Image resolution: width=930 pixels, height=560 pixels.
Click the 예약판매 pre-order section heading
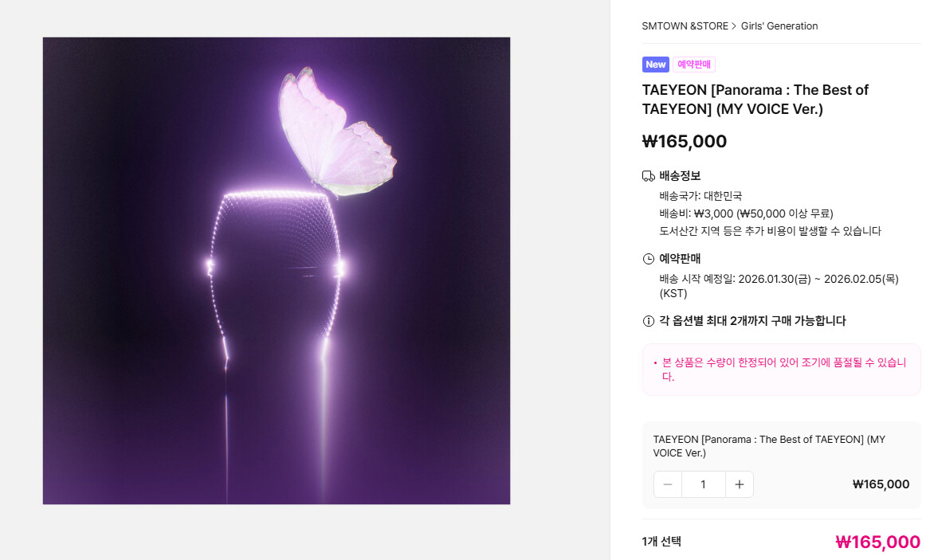[x=680, y=259]
